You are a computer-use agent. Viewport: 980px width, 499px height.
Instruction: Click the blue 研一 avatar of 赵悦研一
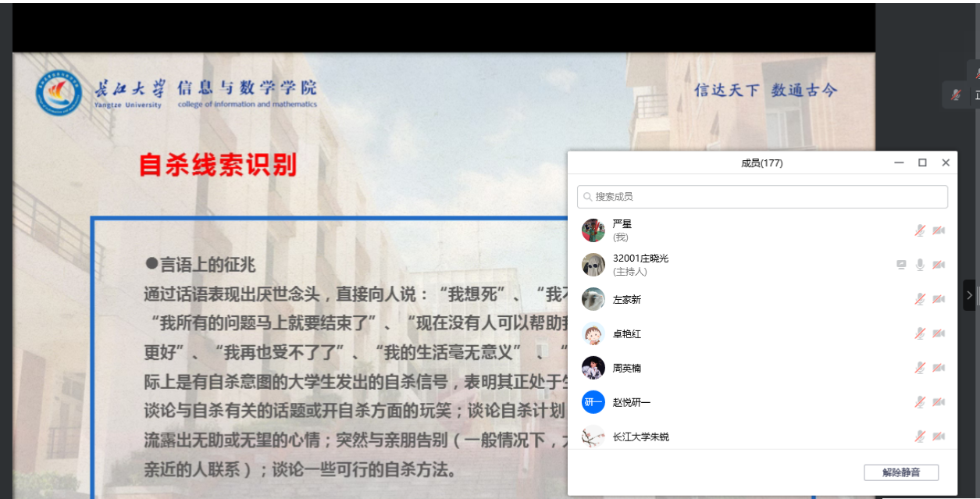593,402
